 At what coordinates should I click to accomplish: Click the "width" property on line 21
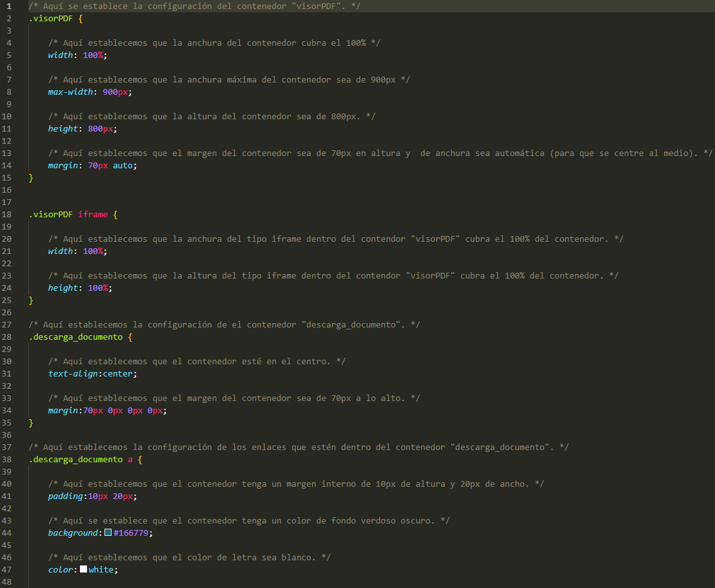point(61,251)
